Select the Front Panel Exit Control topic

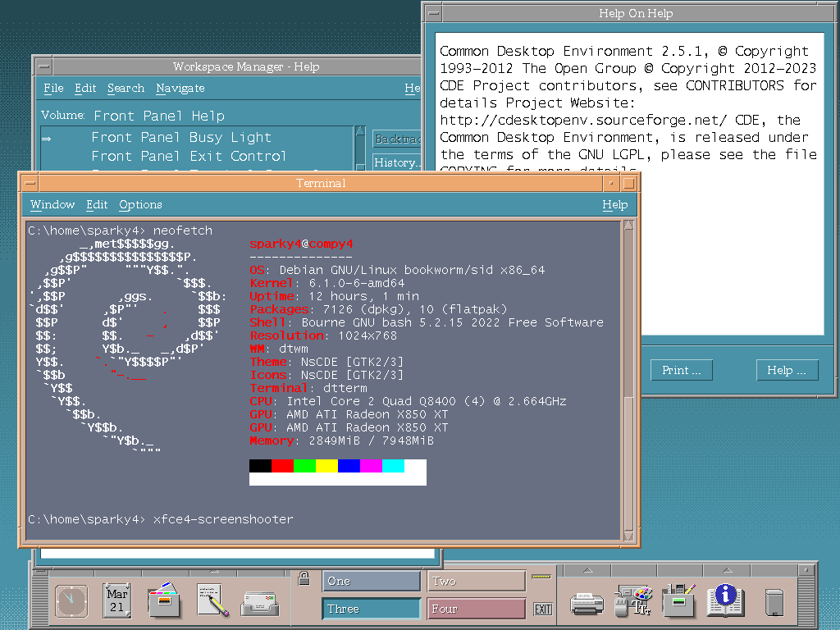pos(189,156)
